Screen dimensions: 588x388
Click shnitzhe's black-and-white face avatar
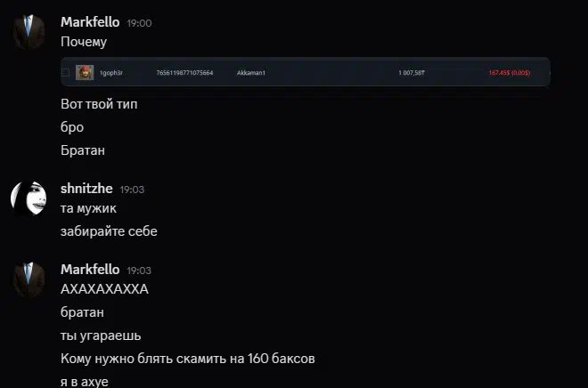29,198
